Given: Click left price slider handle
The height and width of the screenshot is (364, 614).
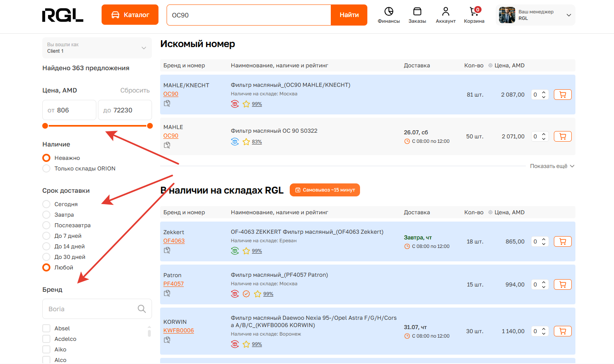Looking at the screenshot, I should pyautogui.click(x=45, y=126).
